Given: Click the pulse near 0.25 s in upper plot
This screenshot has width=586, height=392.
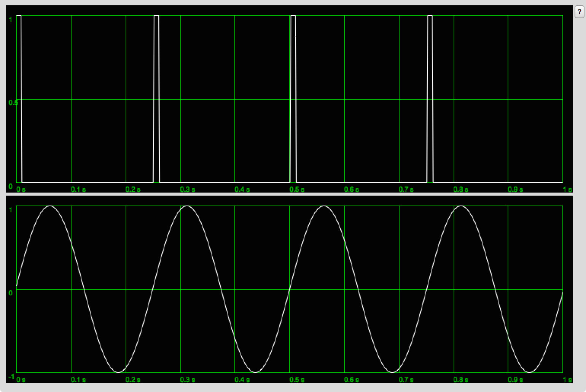Looking at the screenshot, I should pyautogui.click(x=156, y=99).
